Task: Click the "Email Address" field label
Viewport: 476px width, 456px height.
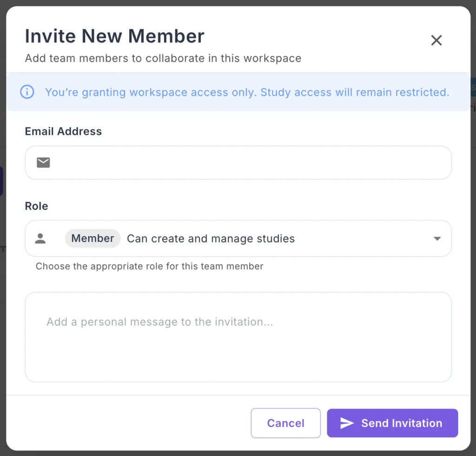Action: 63,132
